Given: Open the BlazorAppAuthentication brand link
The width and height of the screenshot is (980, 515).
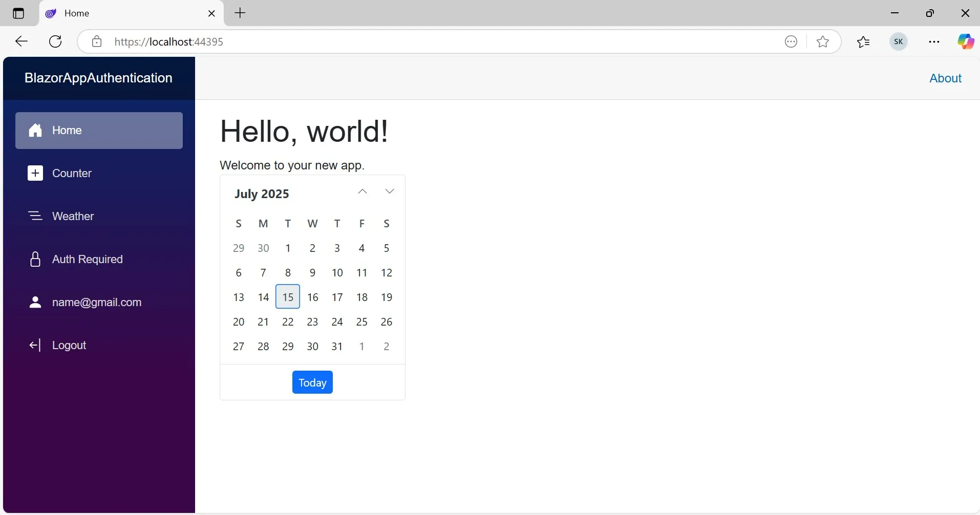Looking at the screenshot, I should (x=98, y=78).
